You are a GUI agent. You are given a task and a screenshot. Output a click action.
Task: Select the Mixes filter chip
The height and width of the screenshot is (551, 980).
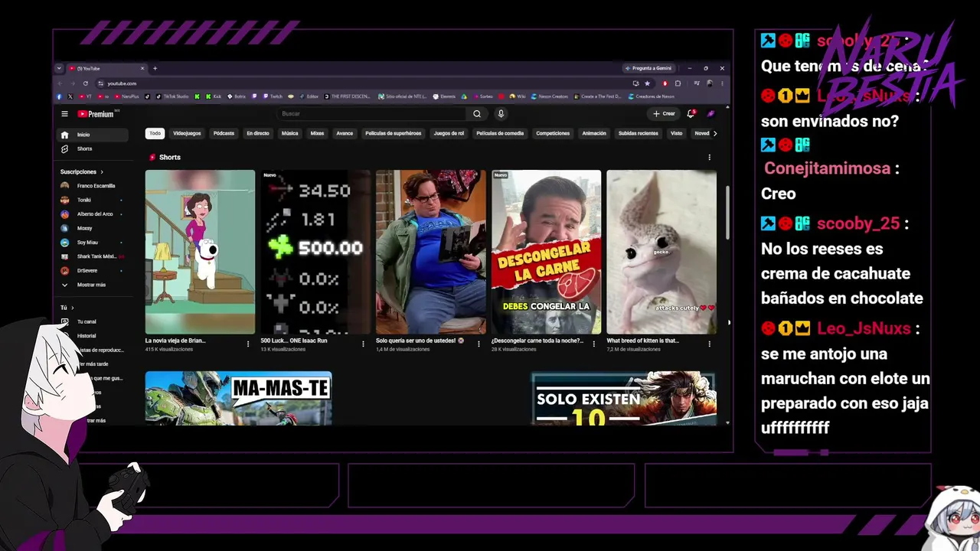[317, 133]
